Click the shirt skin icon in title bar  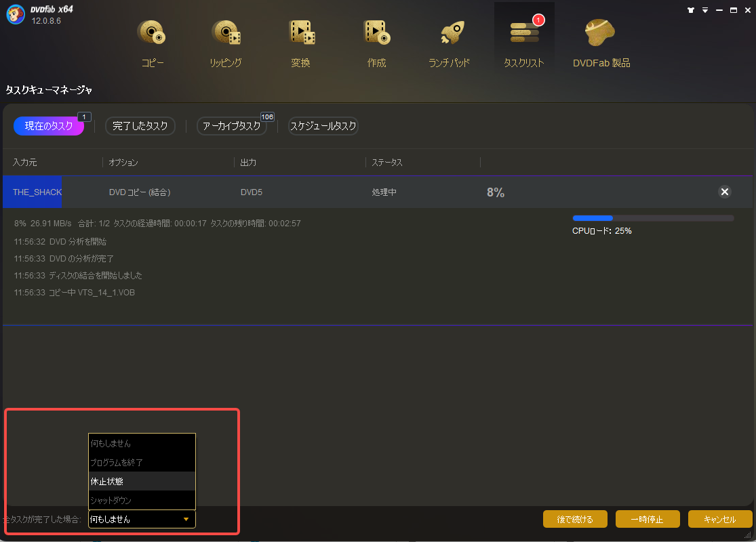coord(690,10)
